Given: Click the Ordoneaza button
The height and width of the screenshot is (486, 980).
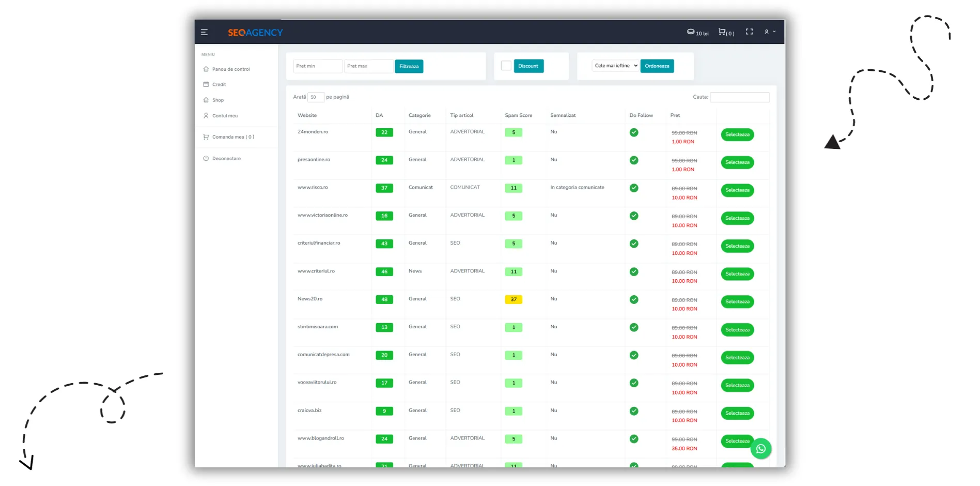Looking at the screenshot, I should pyautogui.click(x=657, y=66).
